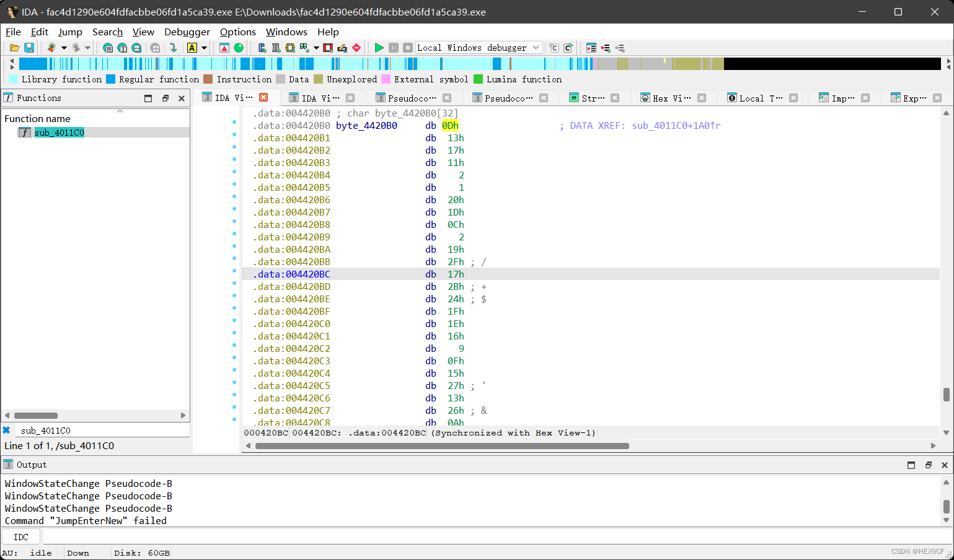Expand the dropdown next to the back arrow
Viewport: 954px width, 560px height.
[63, 48]
